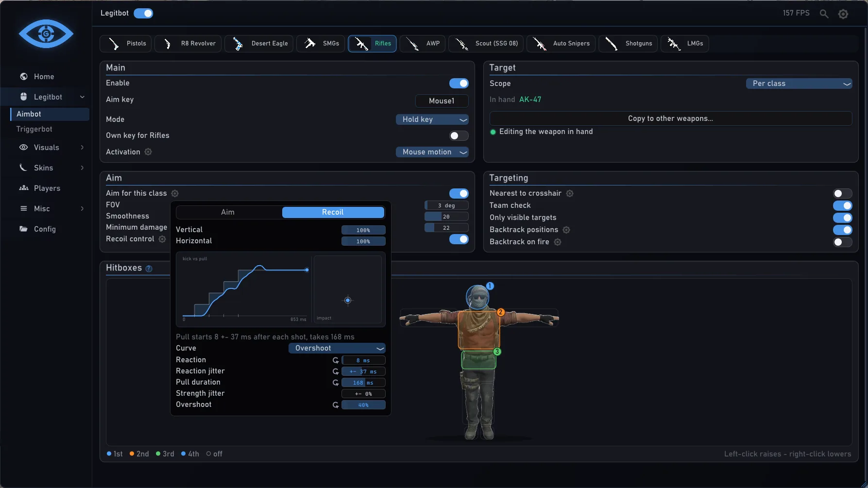Open gear beside Backtrack on fire

[x=558, y=242]
